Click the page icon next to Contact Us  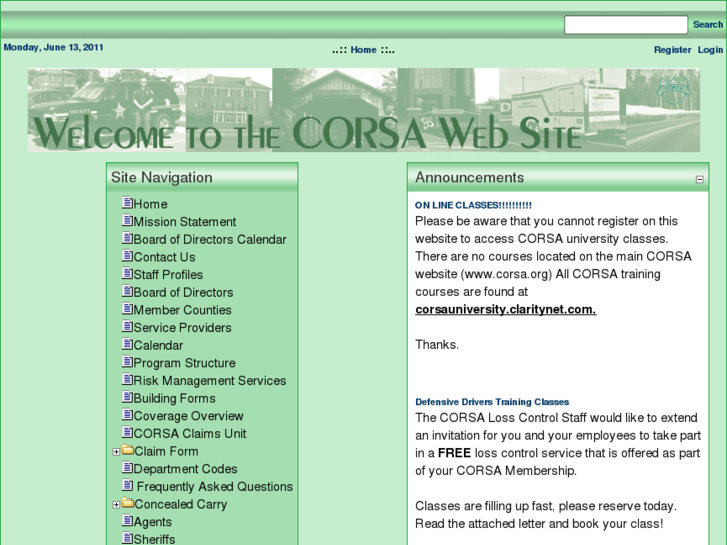pyautogui.click(x=127, y=256)
